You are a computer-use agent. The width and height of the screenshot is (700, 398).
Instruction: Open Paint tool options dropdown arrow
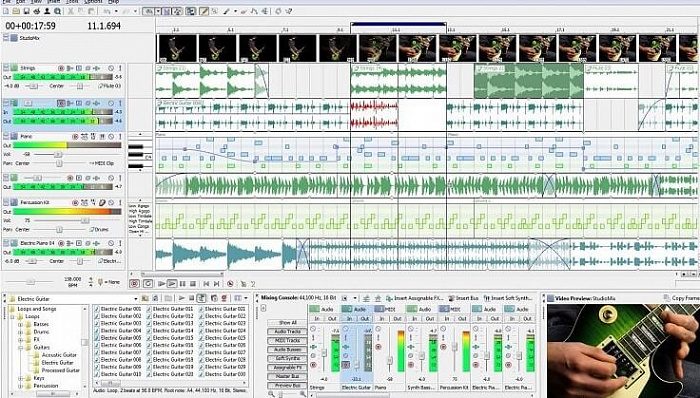(x=235, y=11)
